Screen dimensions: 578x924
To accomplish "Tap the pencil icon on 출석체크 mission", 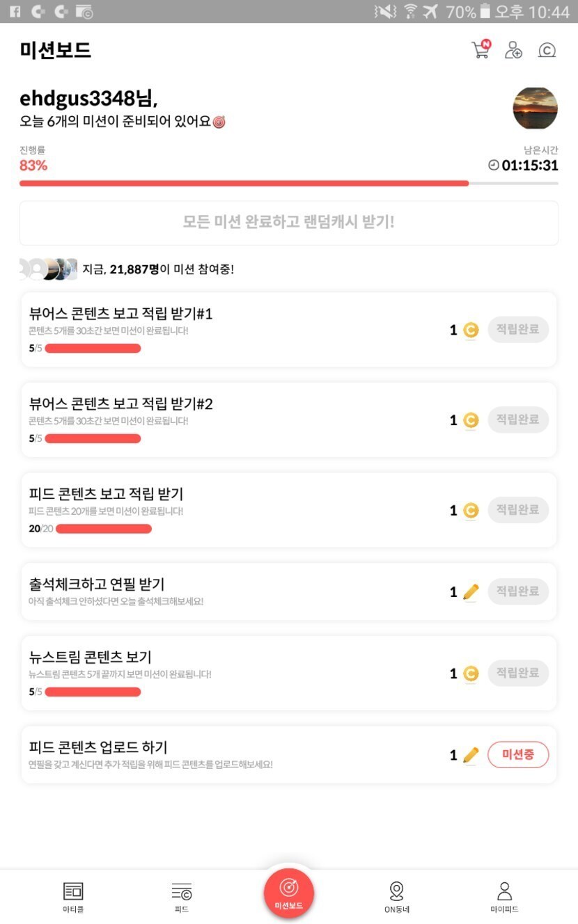I will tap(471, 592).
